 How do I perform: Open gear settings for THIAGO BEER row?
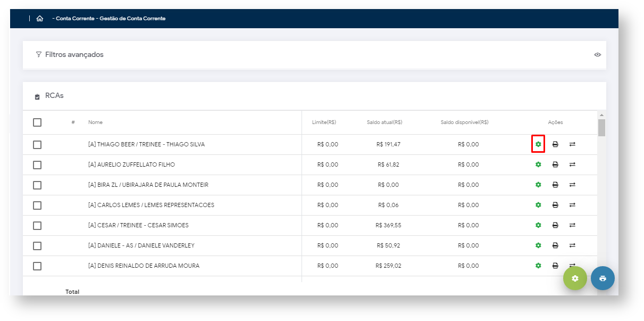coord(538,144)
